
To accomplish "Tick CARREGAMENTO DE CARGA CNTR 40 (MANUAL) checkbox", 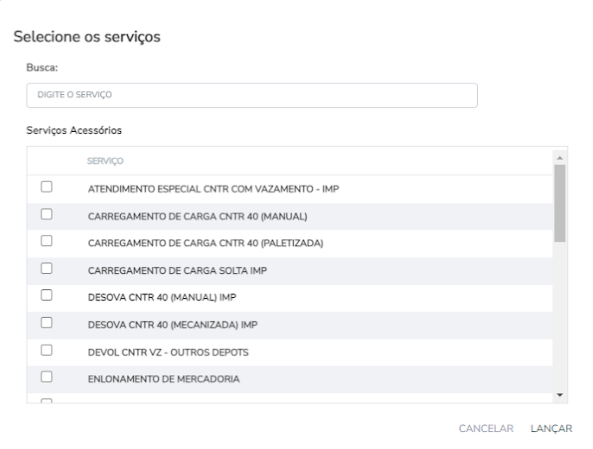I will coord(47,214).
